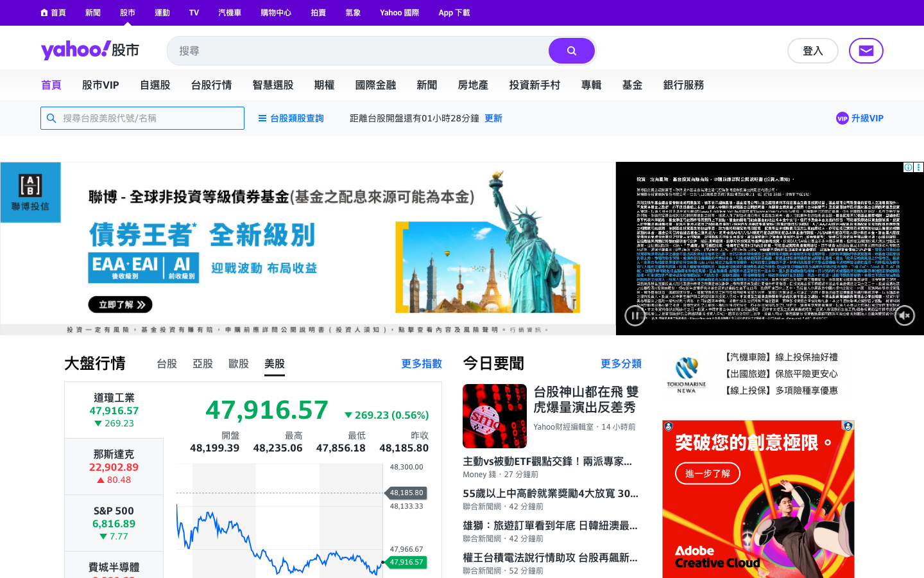This screenshot has height=578, width=924.
Task: Click 更多分類 link
Action: click(x=621, y=363)
